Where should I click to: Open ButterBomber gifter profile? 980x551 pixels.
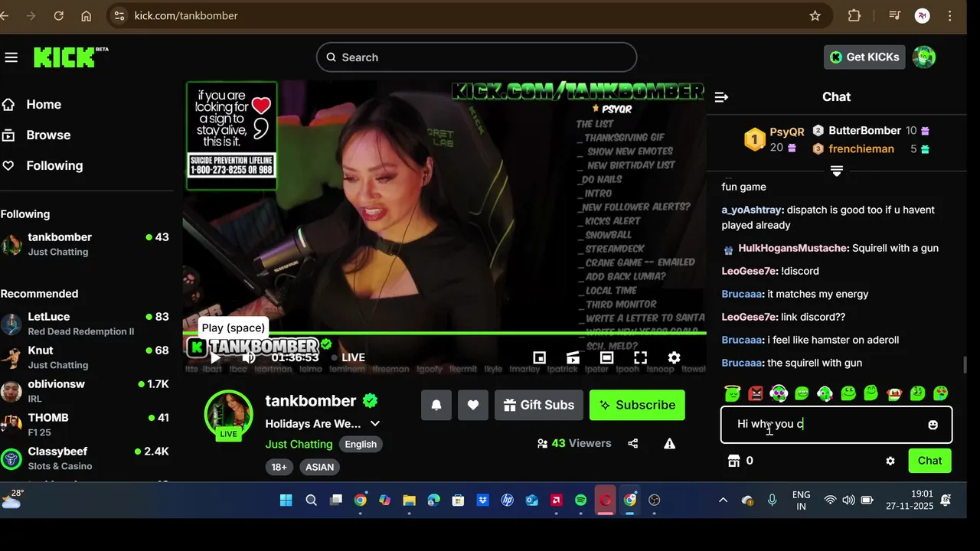click(x=864, y=130)
